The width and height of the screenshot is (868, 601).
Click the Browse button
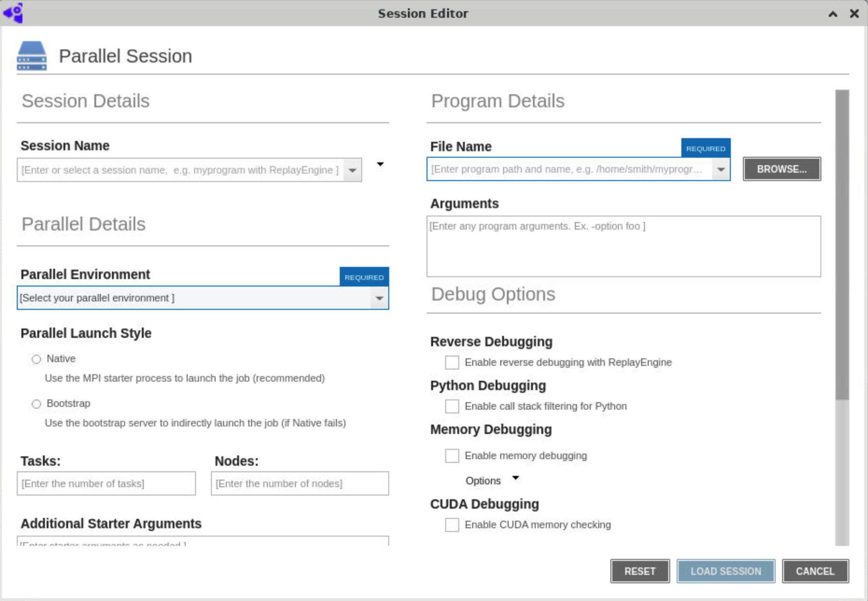point(782,169)
